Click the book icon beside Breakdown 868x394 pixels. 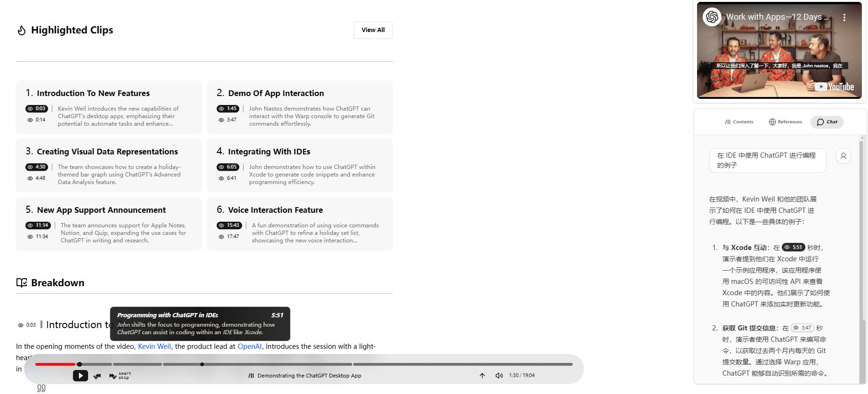pyautogui.click(x=22, y=283)
